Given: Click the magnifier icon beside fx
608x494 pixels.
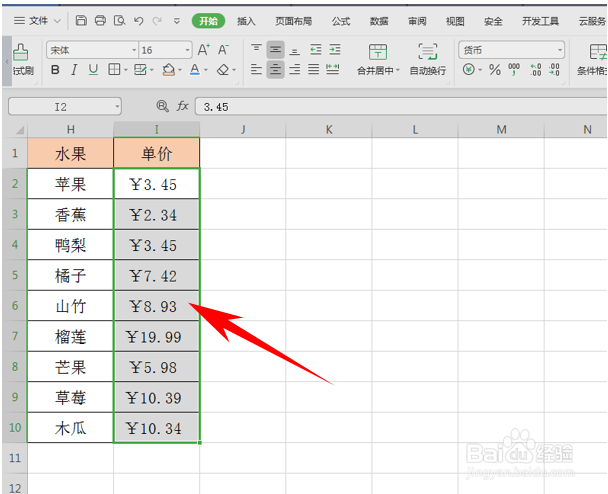Looking at the screenshot, I should 162,106.
